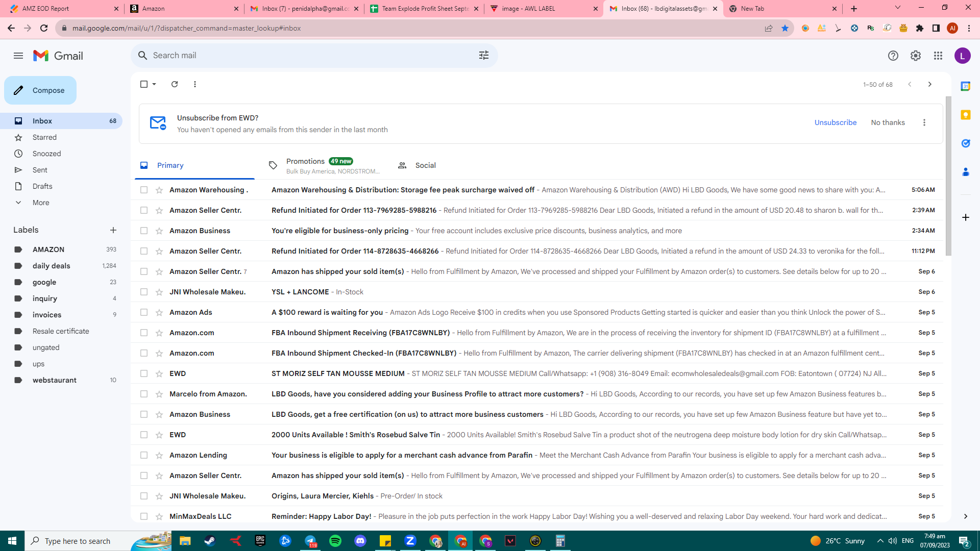Viewport: 980px width, 551px height.
Task: Switch to the Promotions tab
Action: point(324,165)
